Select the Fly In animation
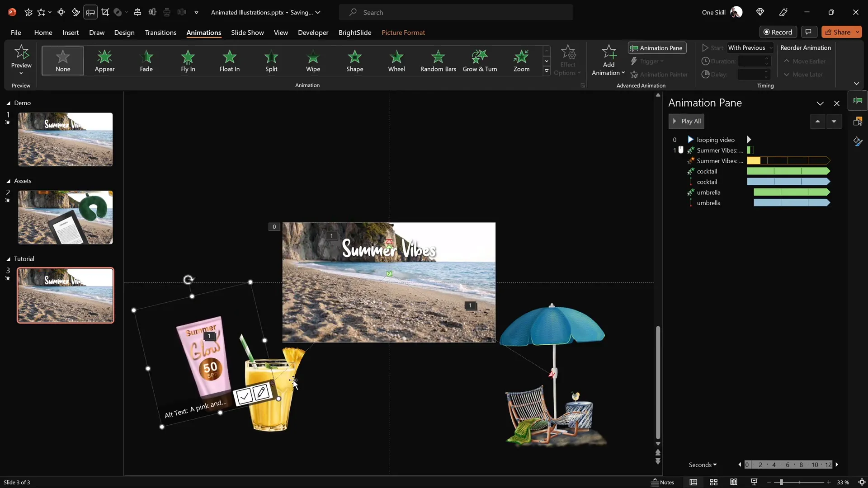The image size is (868, 488). point(188,61)
